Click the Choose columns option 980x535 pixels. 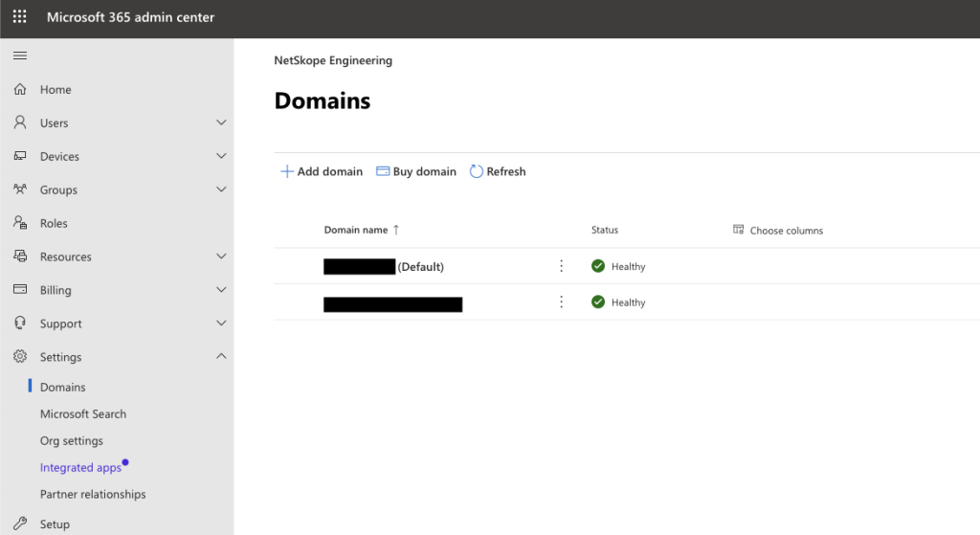(778, 230)
